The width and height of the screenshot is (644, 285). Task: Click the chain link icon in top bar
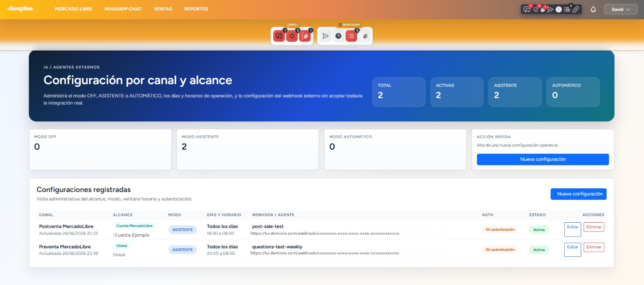coord(576,9)
